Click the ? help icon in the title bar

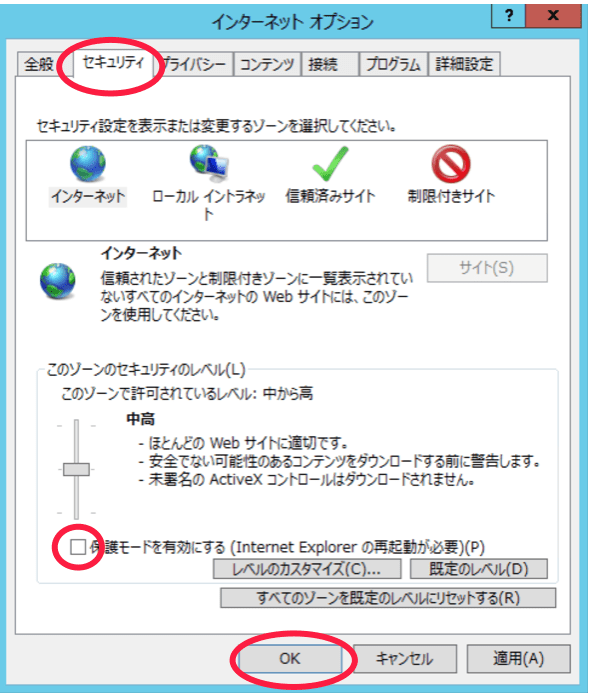(x=508, y=16)
